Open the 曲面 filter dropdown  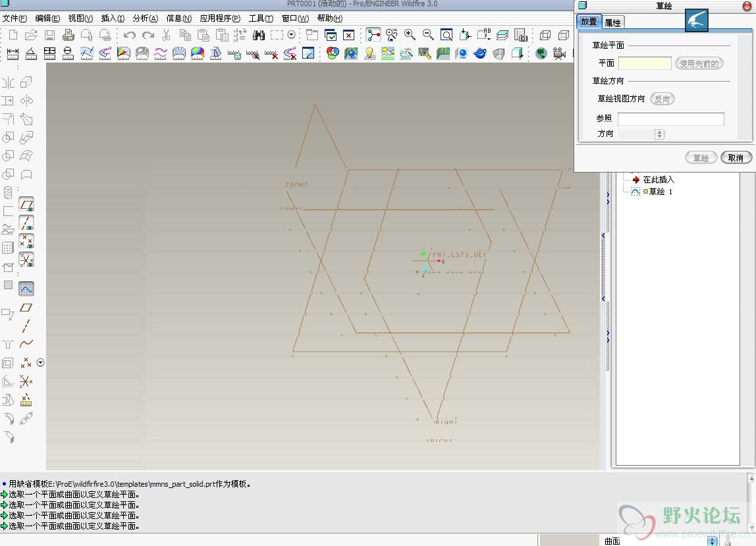[x=712, y=541]
